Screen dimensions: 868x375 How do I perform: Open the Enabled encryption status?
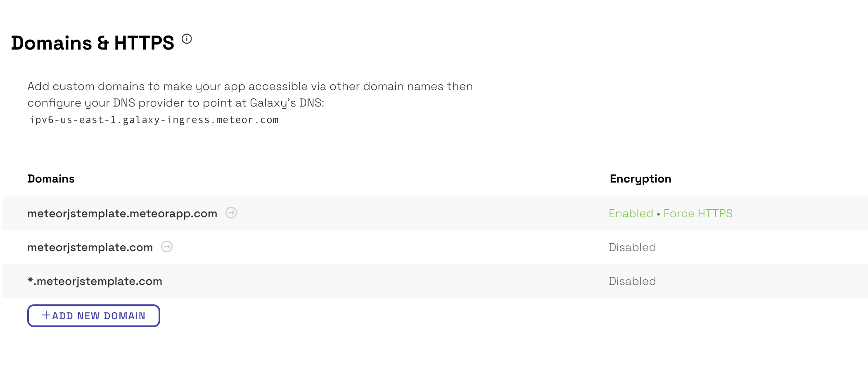coord(631,214)
